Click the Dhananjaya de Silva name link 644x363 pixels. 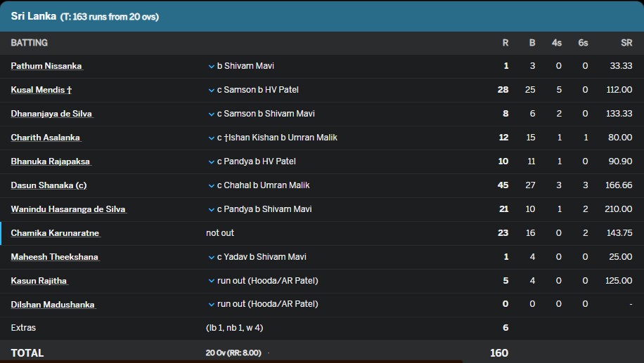click(51, 114)
